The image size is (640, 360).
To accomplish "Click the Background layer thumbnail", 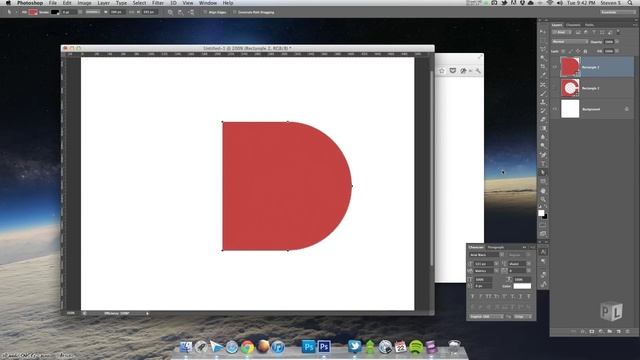I will coord(570,109).
